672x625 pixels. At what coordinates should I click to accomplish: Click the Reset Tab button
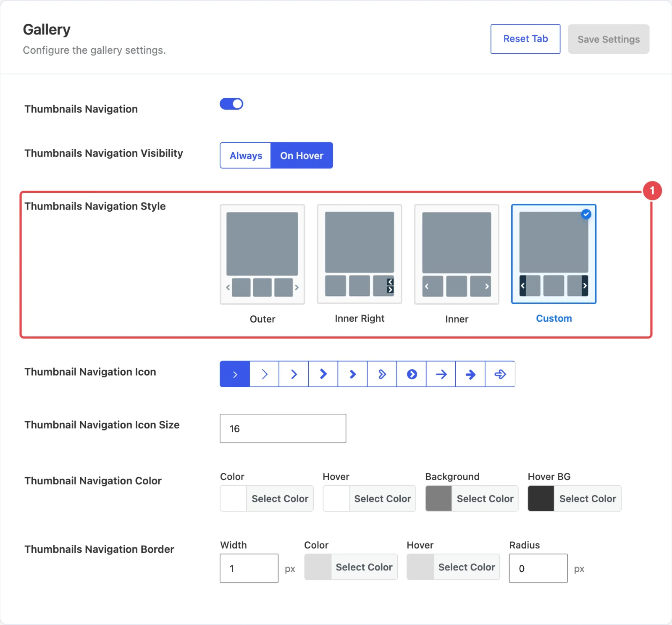tap(525, 39)
